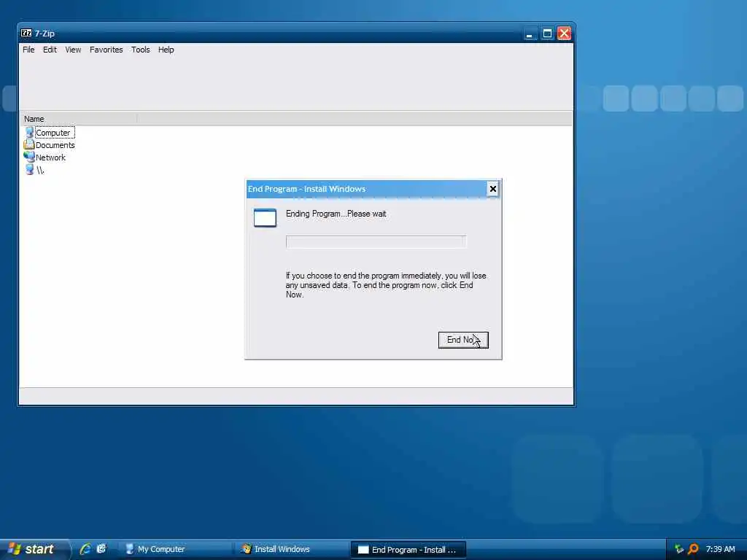Open the Favorites menu in 7-Zip
747x560 pixels.
pyautogui.click(x=107, y=50)
